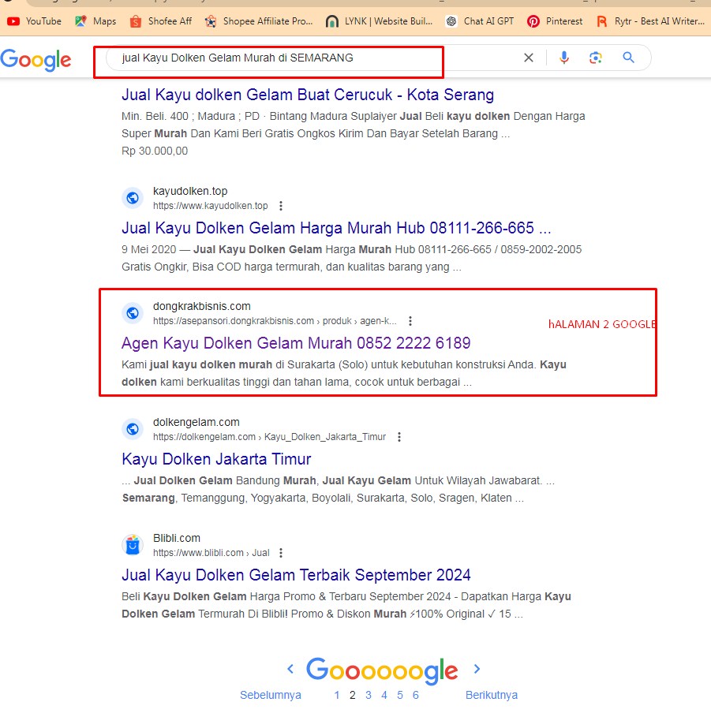Open the Pinterest bookmark
This screenshot has width=711, height=728.
click(555, 21)
